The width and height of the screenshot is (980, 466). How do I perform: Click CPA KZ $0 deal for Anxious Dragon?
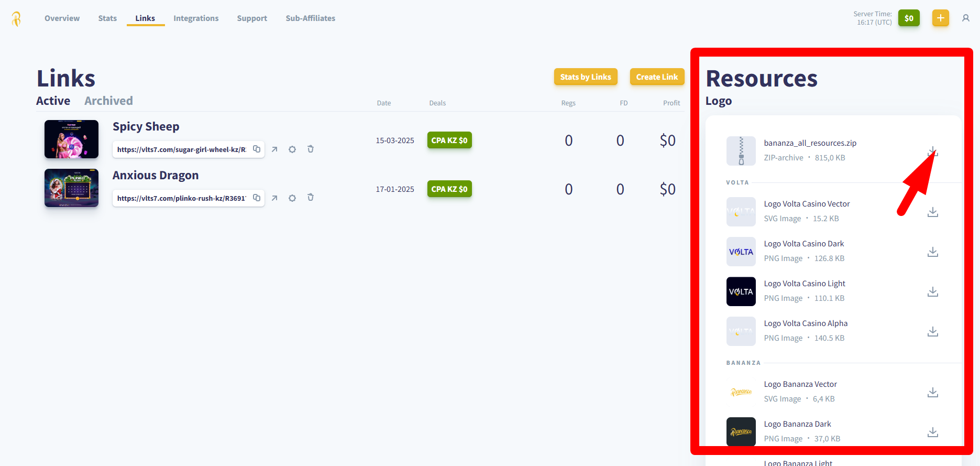pyautogui.click(x=449, y=189)
